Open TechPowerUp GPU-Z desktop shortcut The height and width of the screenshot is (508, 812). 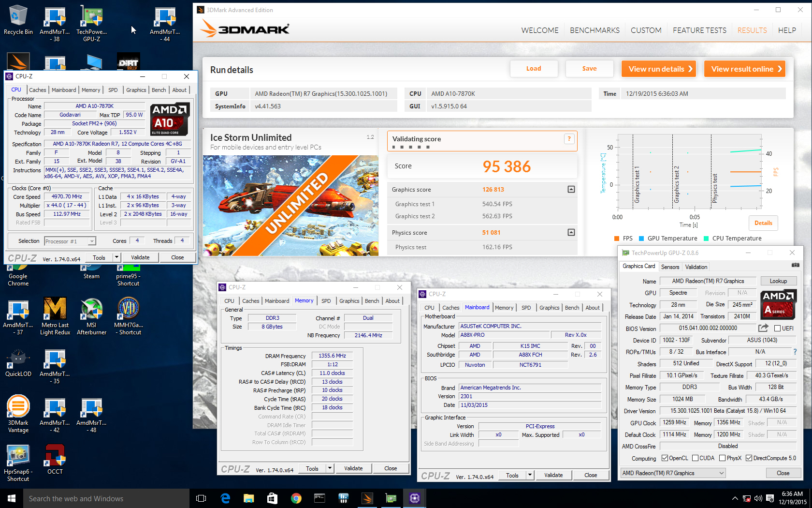point(91,23)
